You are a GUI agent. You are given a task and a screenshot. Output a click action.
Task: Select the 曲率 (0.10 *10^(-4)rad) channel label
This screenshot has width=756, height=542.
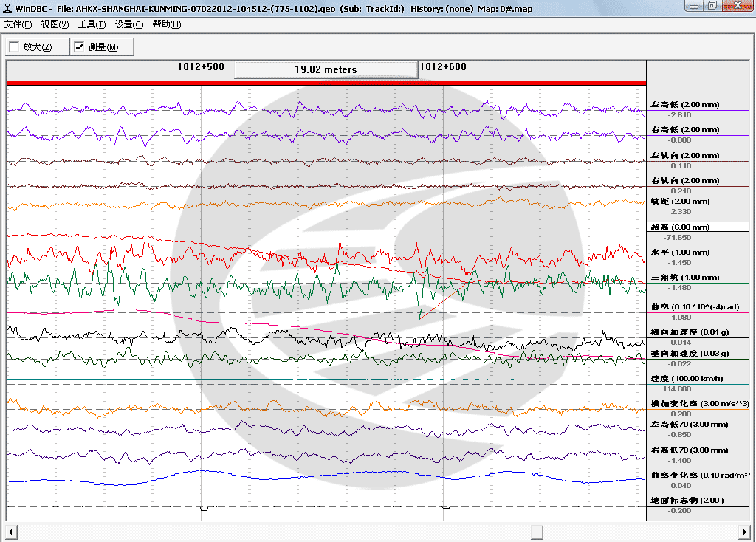tap(695, 306)
